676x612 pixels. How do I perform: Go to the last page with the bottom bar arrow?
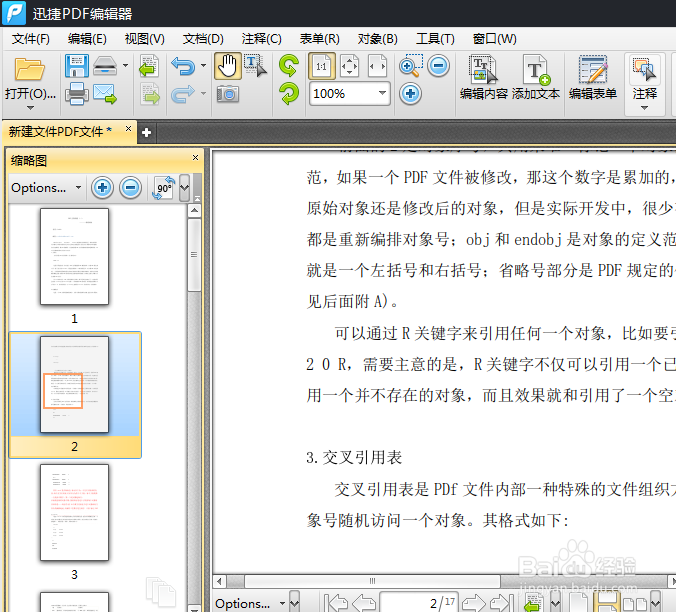pos(502,603)
